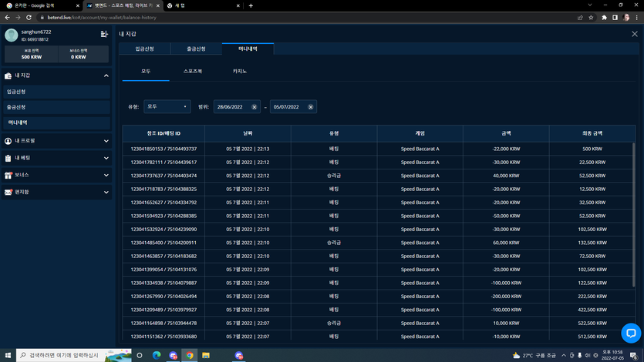Click the collapse sidebar icon beside the username

(104, 34)
